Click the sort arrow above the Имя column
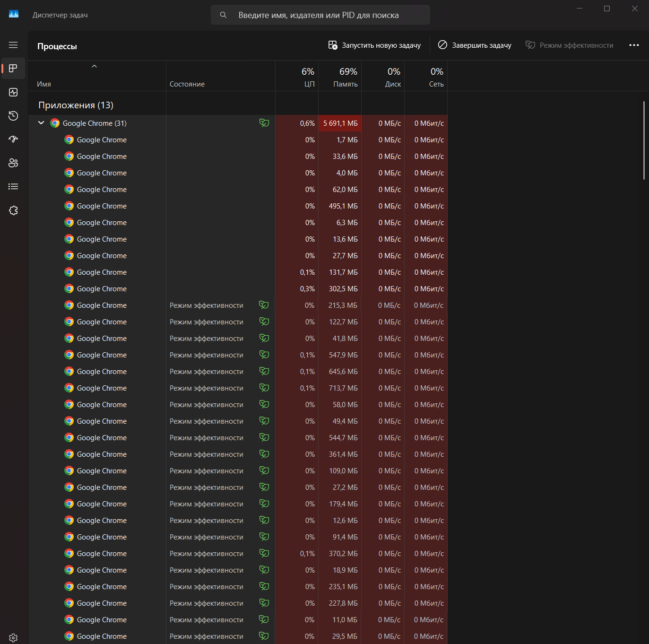The image size is (649, 644). [94, 66]
